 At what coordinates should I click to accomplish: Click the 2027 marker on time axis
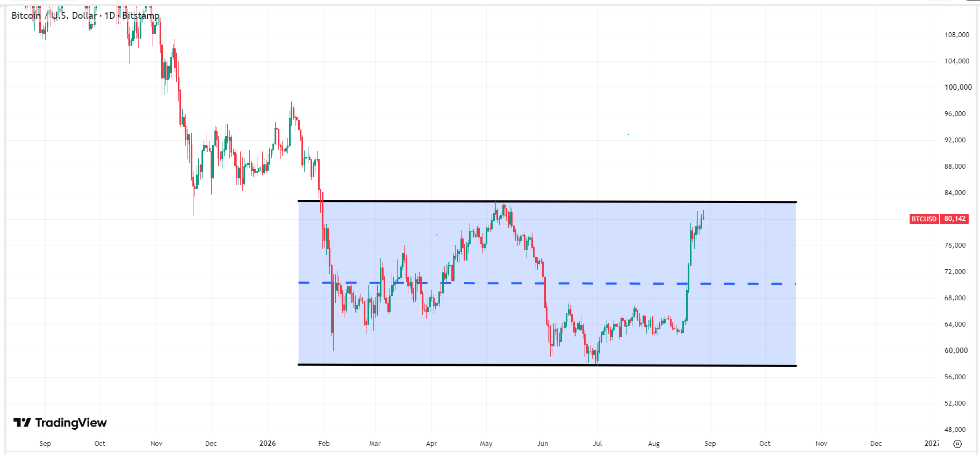(x=932, y=443)
